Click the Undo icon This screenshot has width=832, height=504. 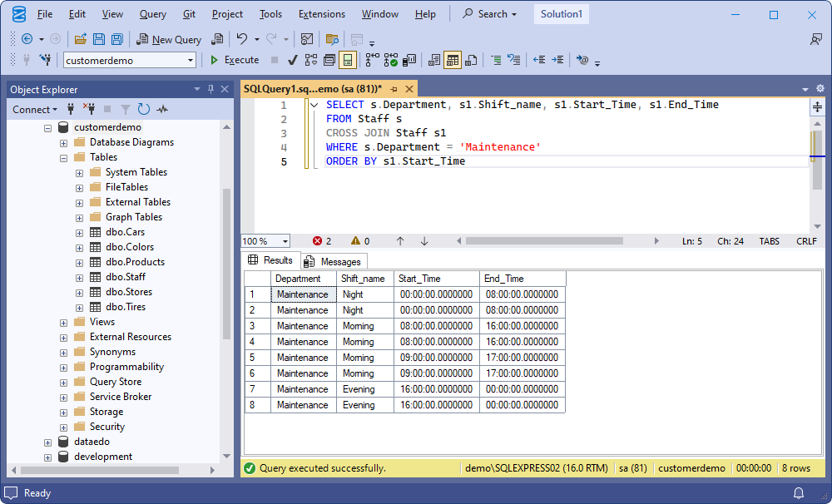[x=241, y=39]
